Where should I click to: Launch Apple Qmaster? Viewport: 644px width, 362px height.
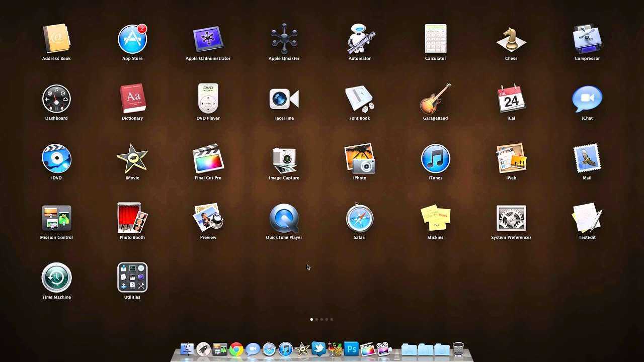[x=284, y=39]
